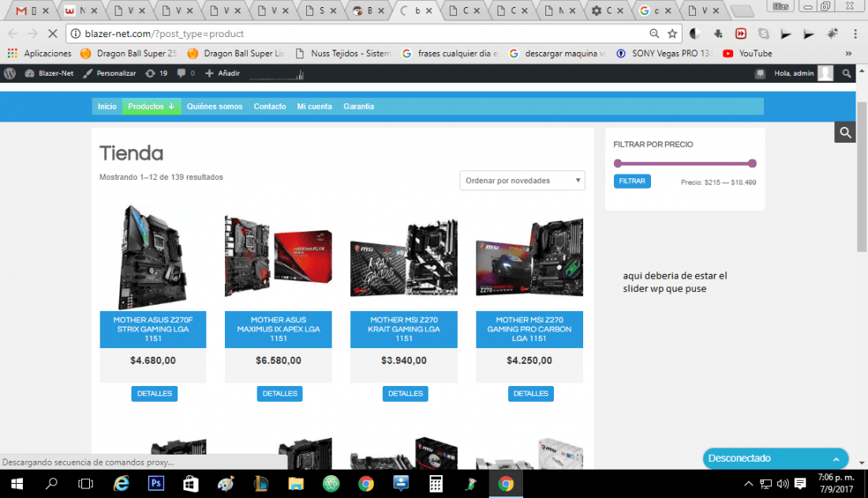Viewport: 868px width, 498px height.
Task: Open MOTHER ASUS Z270F STRIX GAMING title
Action: point(153,329)
